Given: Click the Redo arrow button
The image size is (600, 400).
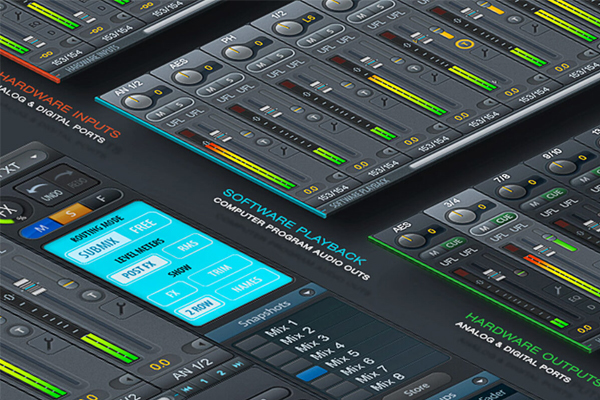Looking at the screenshot, I should [71, 179].
